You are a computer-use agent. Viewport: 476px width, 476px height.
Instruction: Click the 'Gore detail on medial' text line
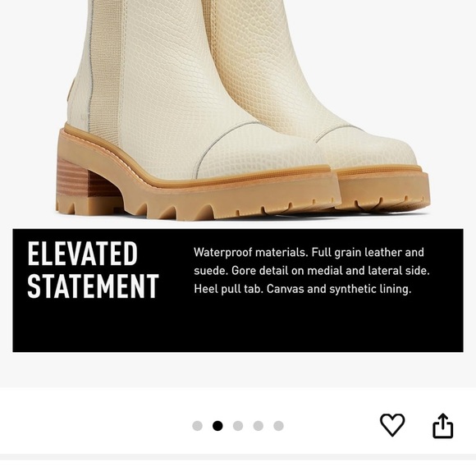coord(312,271)
